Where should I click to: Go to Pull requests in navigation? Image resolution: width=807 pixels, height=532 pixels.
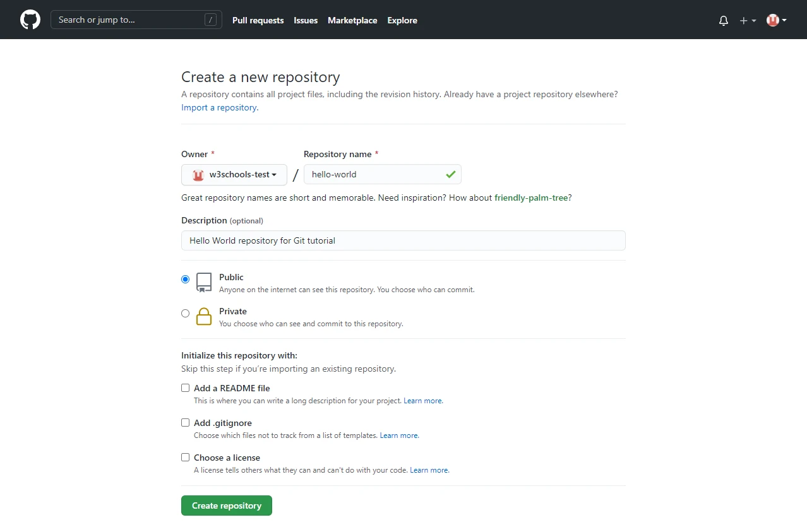point(258,20)
